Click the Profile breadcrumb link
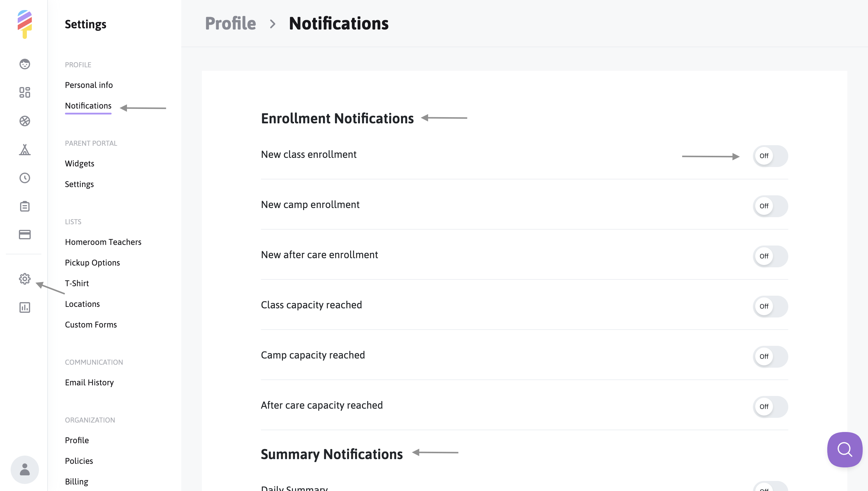868x491 pixels. (230, 24)
